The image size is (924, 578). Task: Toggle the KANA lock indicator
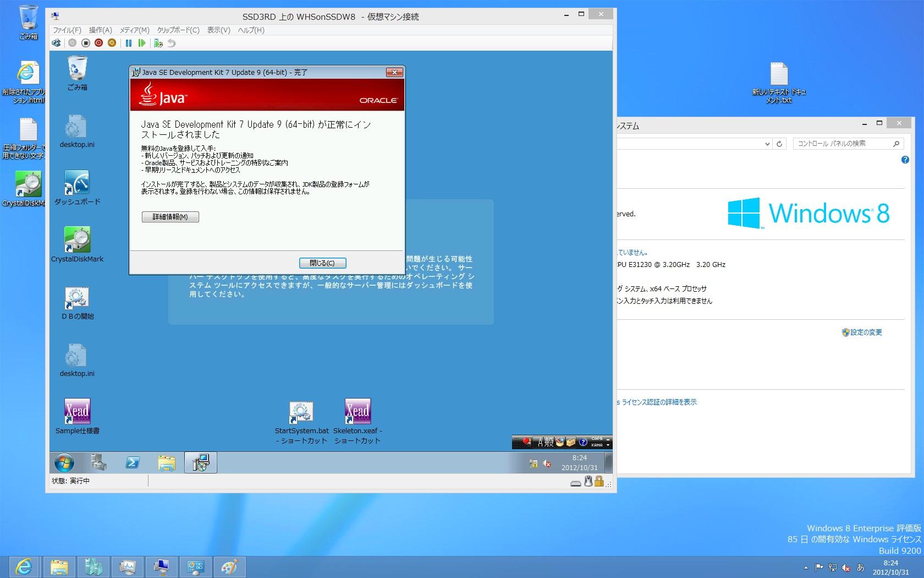tap(597, 445)
